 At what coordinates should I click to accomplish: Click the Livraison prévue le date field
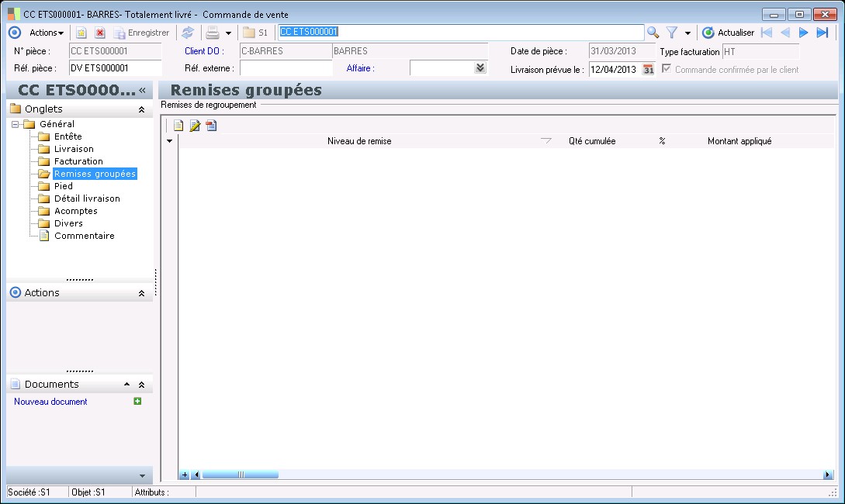615,70
